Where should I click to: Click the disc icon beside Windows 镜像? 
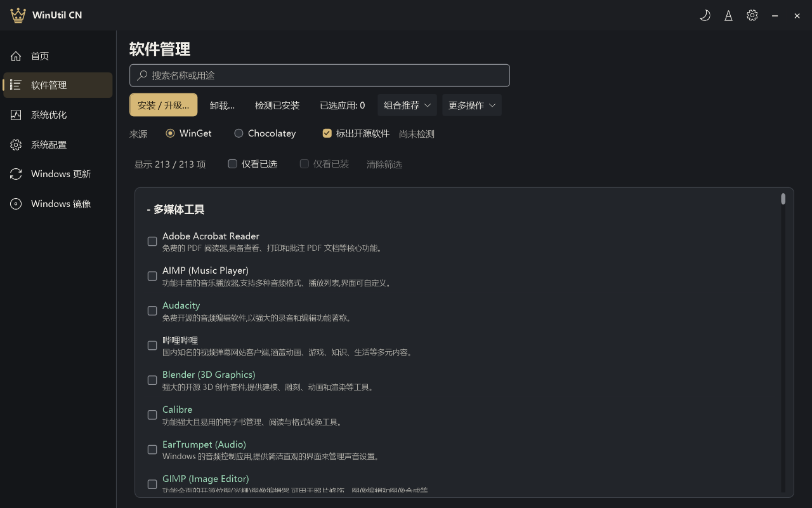16,204
